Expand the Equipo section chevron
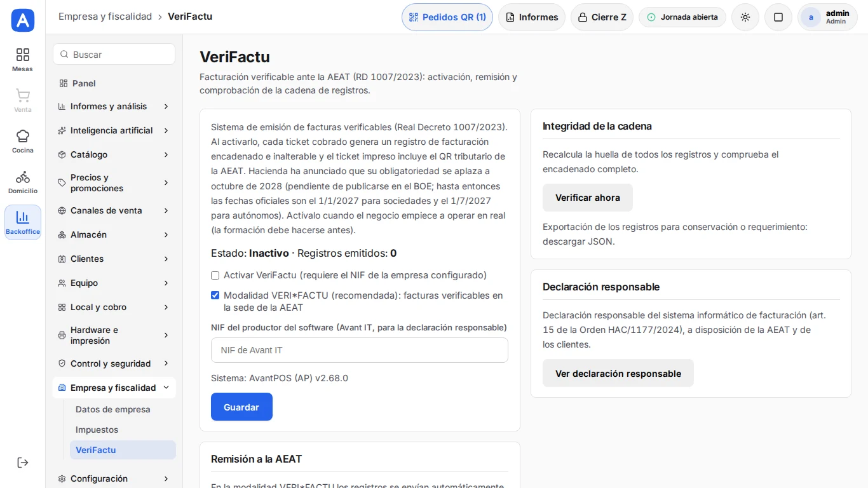Image resolution: width=868 pixels, height=488 pixels. point(166,283)
